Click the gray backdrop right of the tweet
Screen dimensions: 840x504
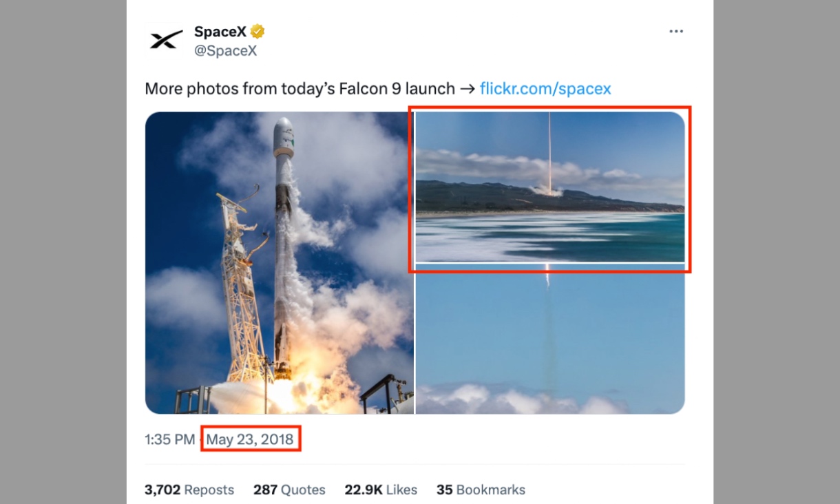click(777, 252)
